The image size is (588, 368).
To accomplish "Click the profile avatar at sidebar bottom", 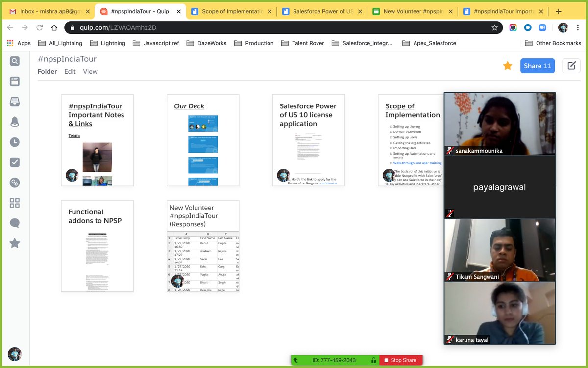I will click(15, 354).
